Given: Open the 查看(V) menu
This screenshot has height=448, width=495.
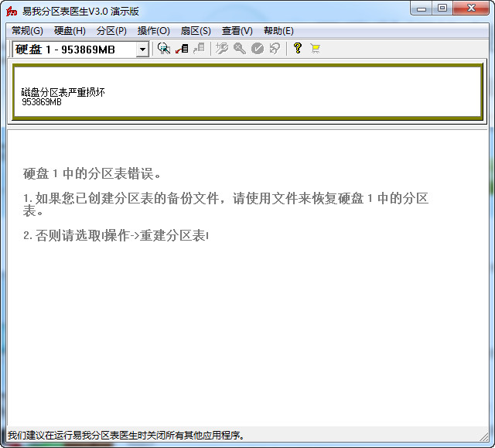Looking at the screenshot, I should pos(237,31).
